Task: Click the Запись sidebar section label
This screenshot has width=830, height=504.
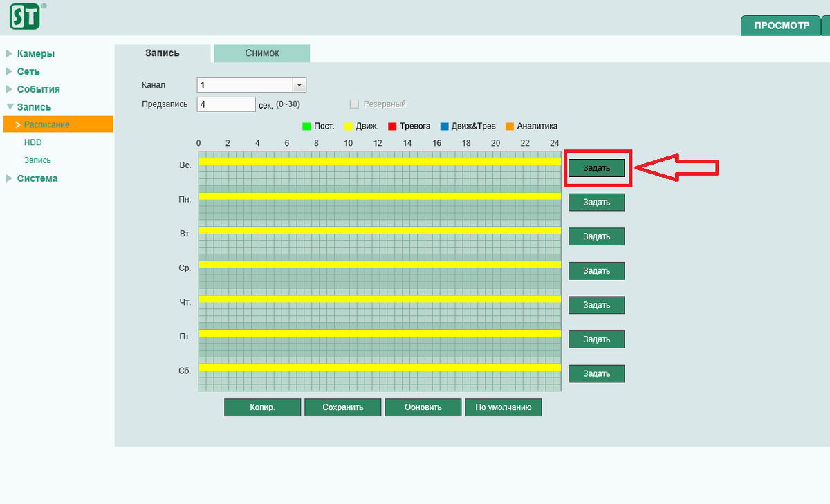Action: [34, 107]
